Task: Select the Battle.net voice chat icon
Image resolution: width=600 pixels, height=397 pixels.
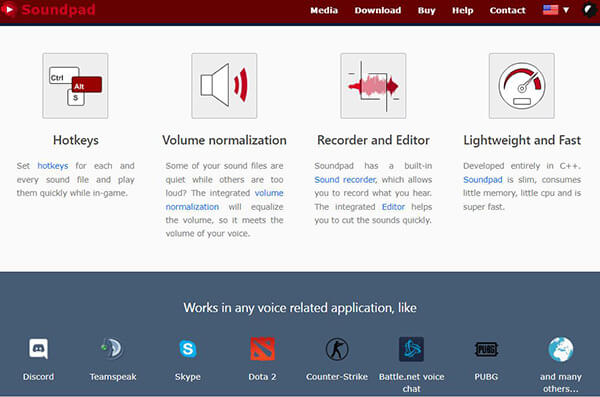Action: (411, 349)
